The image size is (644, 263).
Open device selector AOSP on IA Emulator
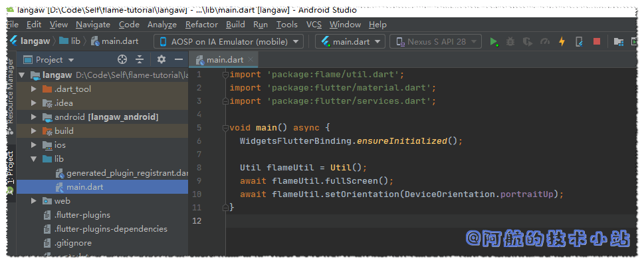[x=229, y=41]
